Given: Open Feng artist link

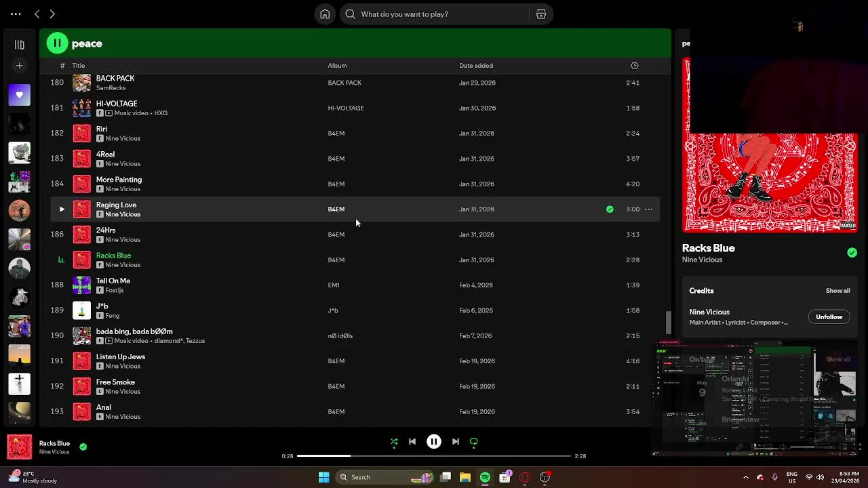Looking at the screenshot, I should point(113,316).
